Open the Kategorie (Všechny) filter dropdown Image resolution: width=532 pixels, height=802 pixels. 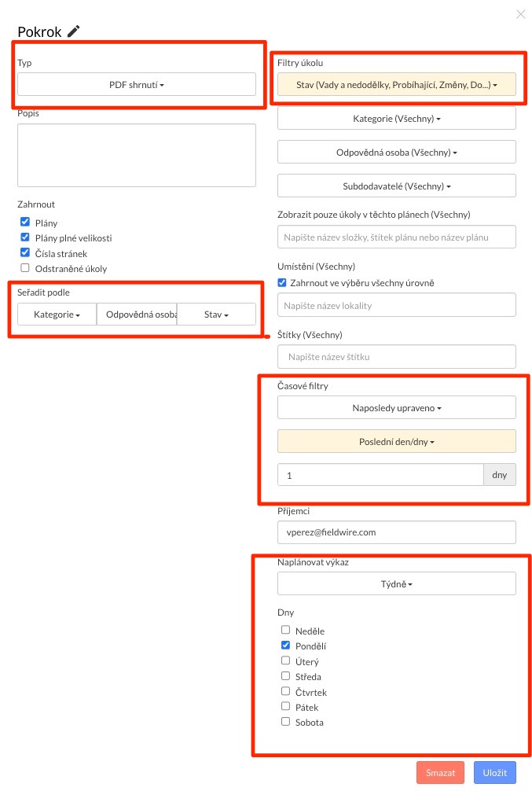pos(396,118)
